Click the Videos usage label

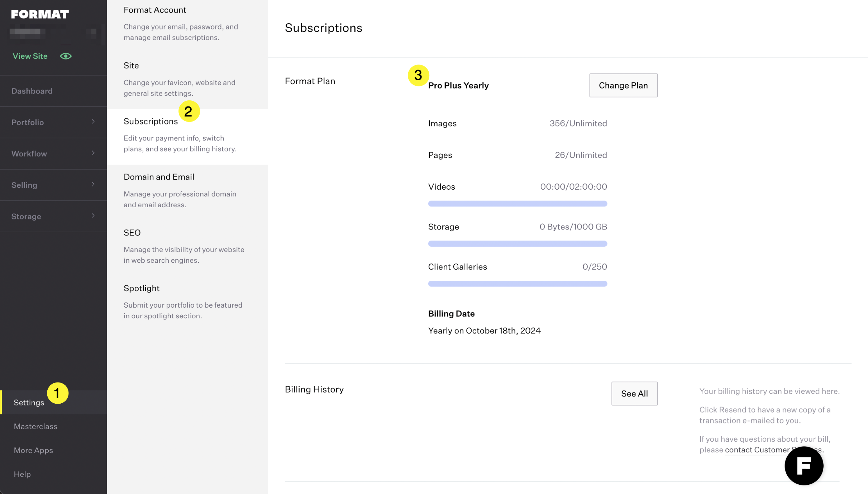[x=442, y=187]
